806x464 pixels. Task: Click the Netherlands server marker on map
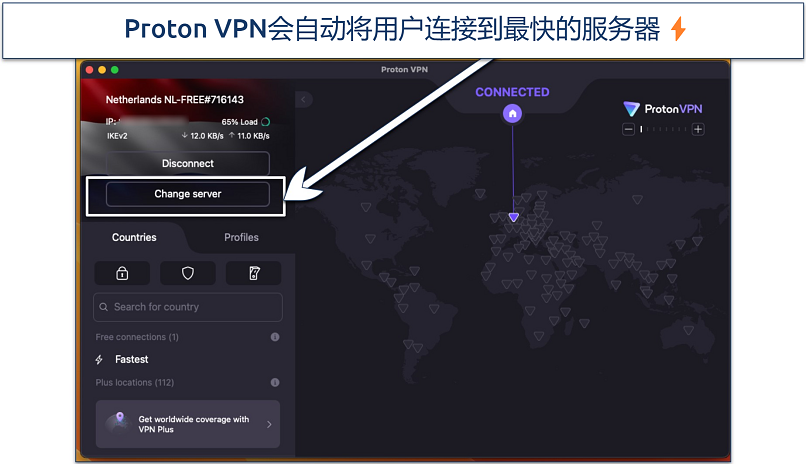pyautogui.click(x=514, y=217)
